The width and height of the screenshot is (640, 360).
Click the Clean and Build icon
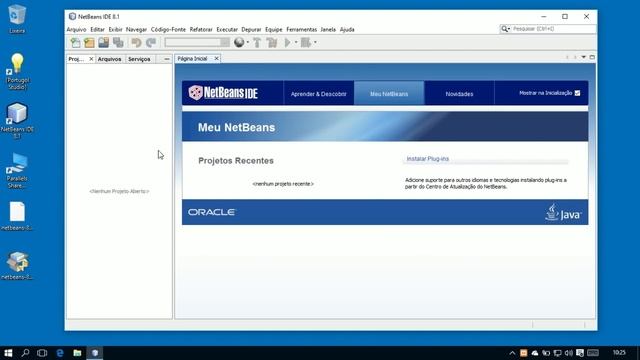272,42
